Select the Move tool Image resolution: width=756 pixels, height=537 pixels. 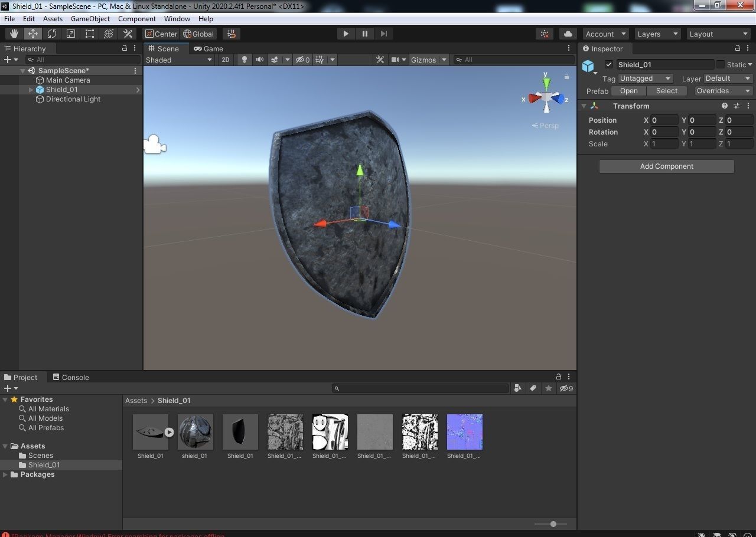[x=32, y=34]
